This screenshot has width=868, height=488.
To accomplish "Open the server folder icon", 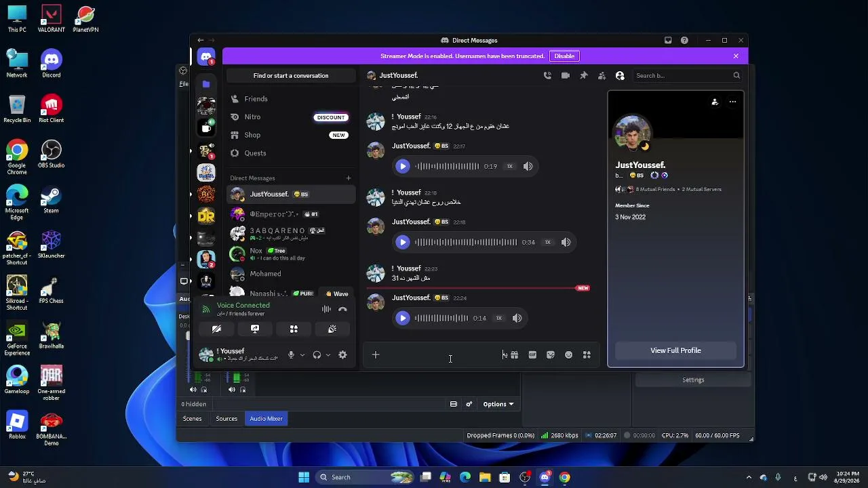I will [x=206, y=83].
